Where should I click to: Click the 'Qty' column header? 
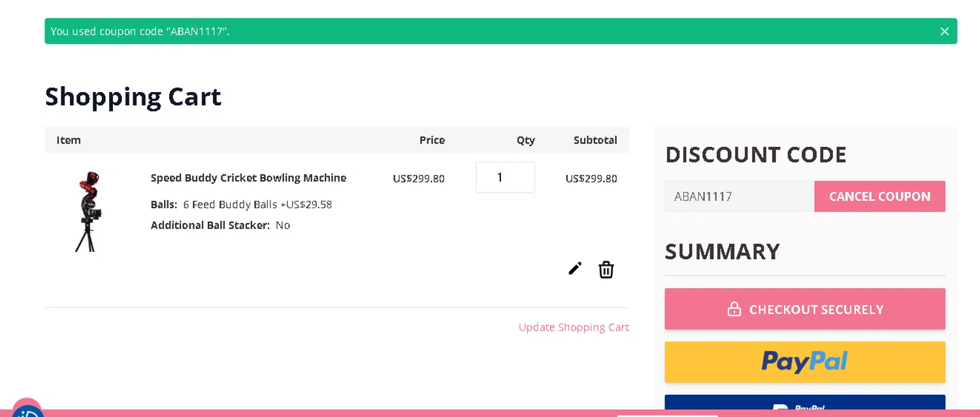tap(525, 140)
